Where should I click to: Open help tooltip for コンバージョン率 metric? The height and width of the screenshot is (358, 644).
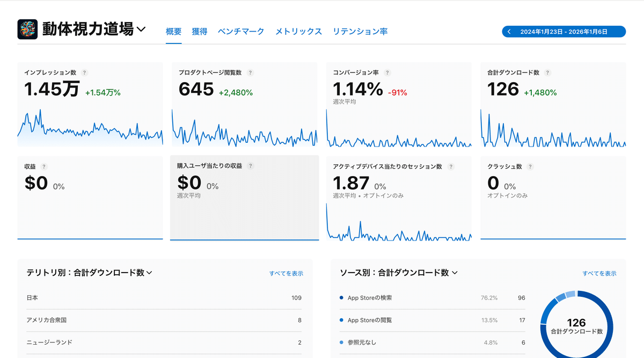tap(387, 72)
